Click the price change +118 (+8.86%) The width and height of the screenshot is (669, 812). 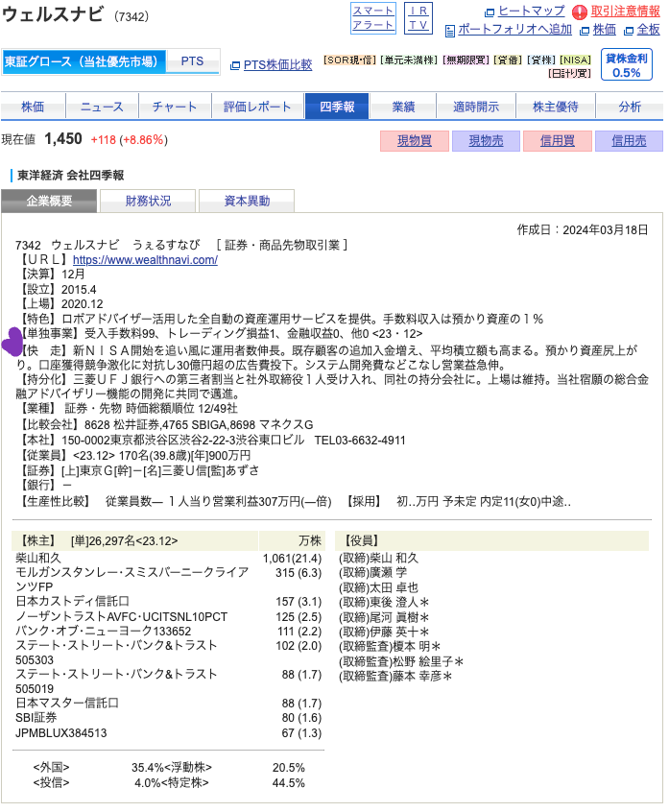(129, 140)
